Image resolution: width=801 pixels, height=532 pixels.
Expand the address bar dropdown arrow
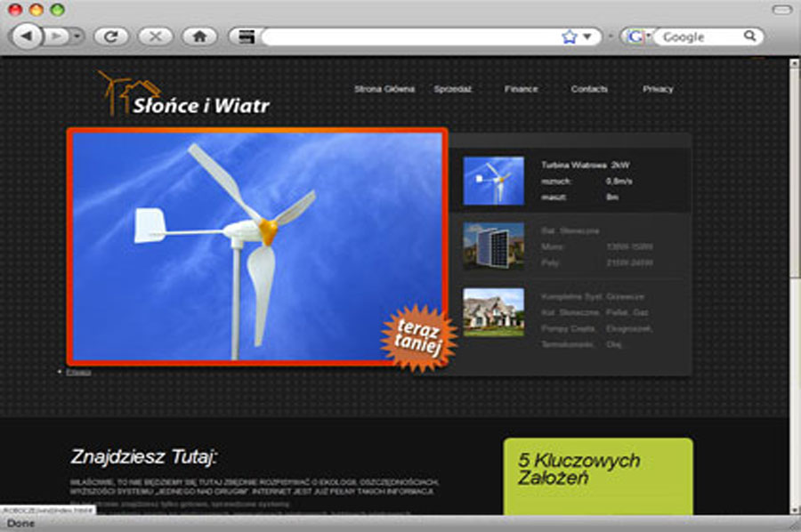587,36
